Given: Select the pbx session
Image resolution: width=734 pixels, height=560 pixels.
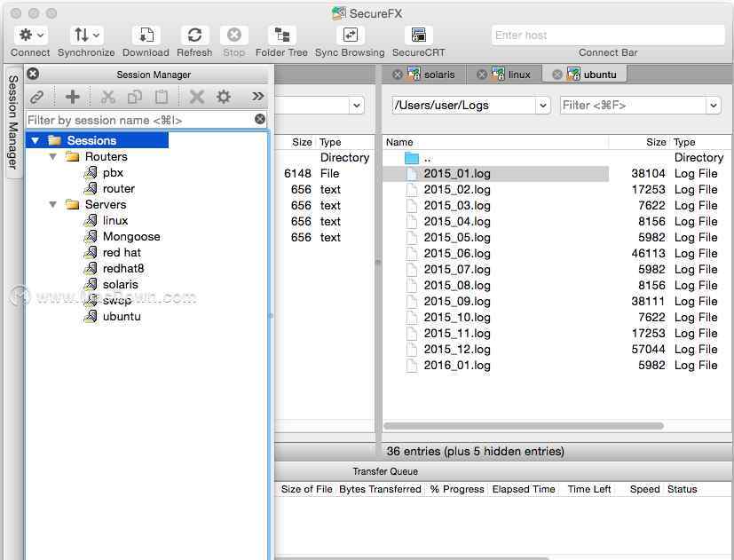Looking at the screenshot, I should pos(113,173).
